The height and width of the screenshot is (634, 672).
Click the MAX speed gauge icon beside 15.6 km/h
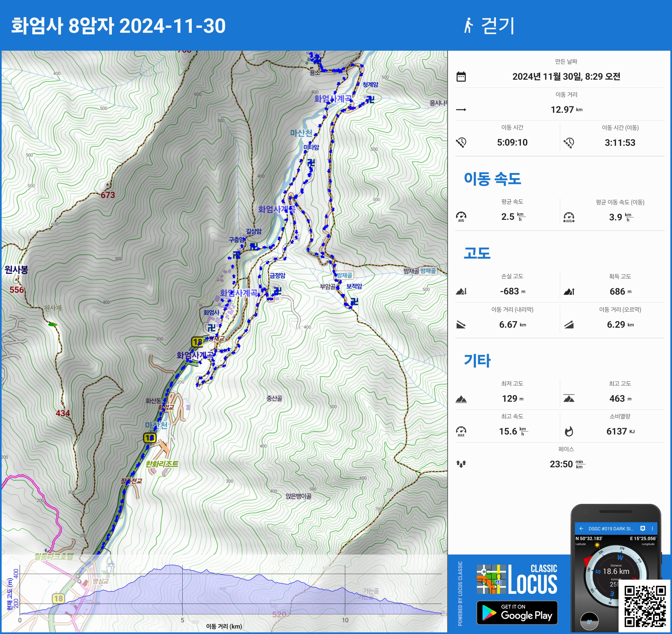(461, 431)
